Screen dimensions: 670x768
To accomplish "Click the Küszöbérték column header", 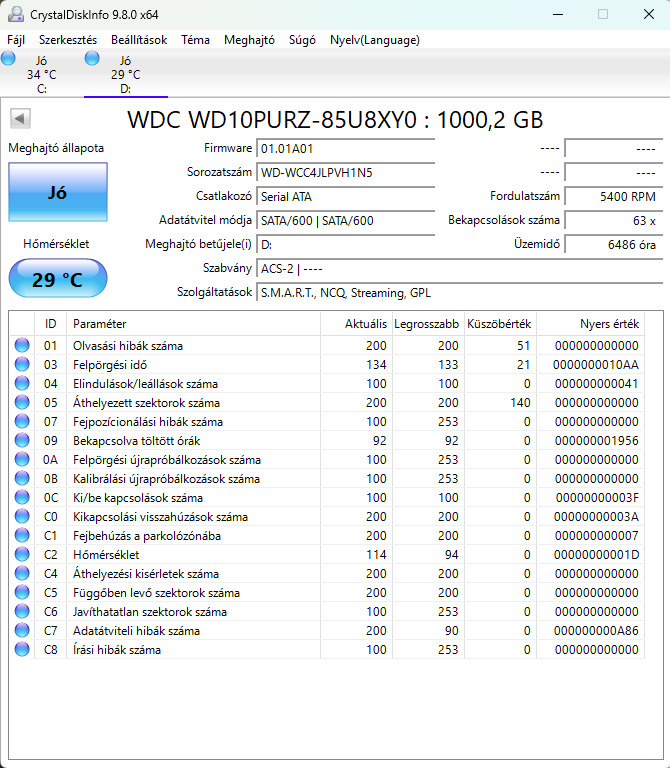I will [500, 324].
